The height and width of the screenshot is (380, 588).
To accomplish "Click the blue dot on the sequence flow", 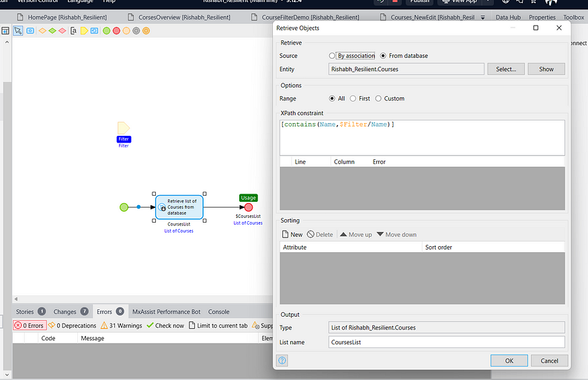I will 138,207.
